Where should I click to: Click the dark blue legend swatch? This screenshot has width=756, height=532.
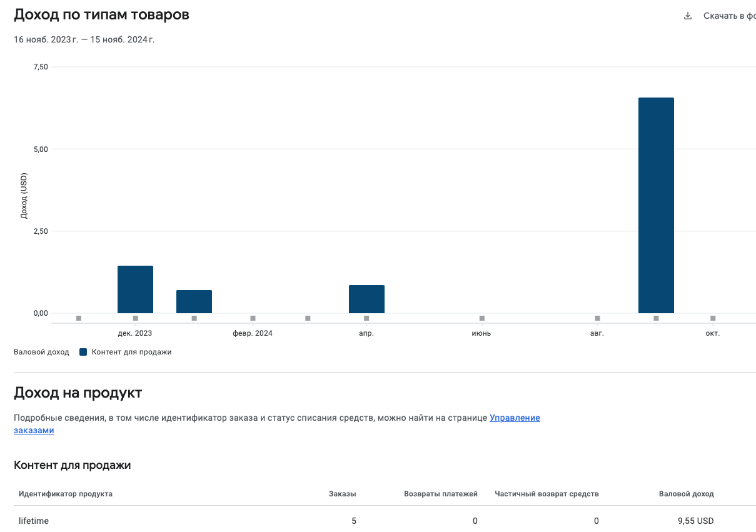83,352
